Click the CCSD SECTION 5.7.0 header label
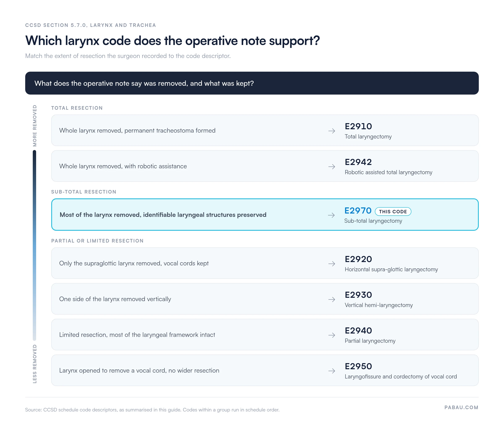 (x=91, y=25)
